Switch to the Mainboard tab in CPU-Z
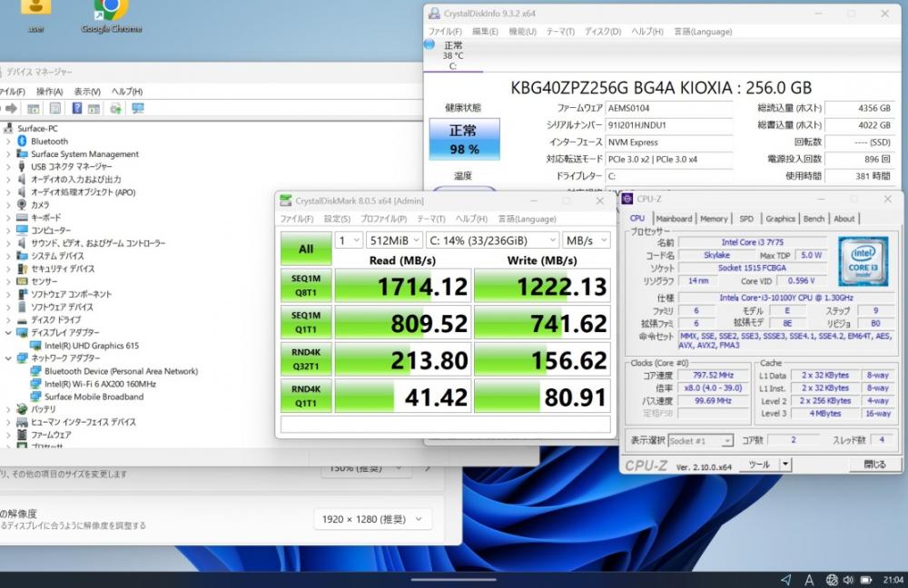The height and width of the screenshot is (588, 908). point(674,219)
